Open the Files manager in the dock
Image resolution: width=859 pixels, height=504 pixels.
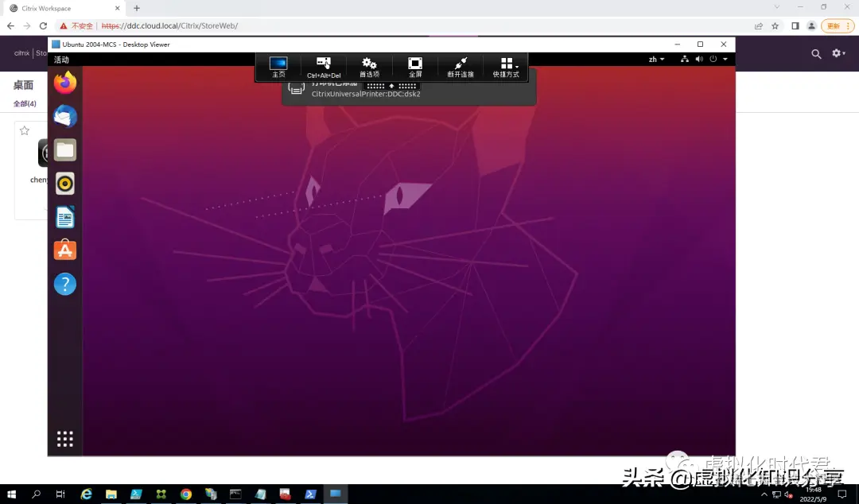tap(65, 150)
